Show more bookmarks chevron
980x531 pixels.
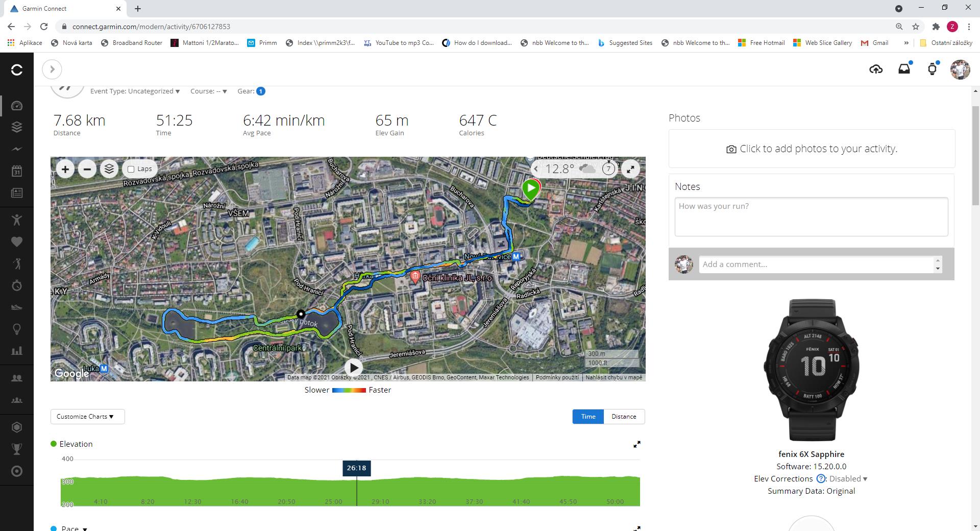pyautogui.click(x=906, y=43)
